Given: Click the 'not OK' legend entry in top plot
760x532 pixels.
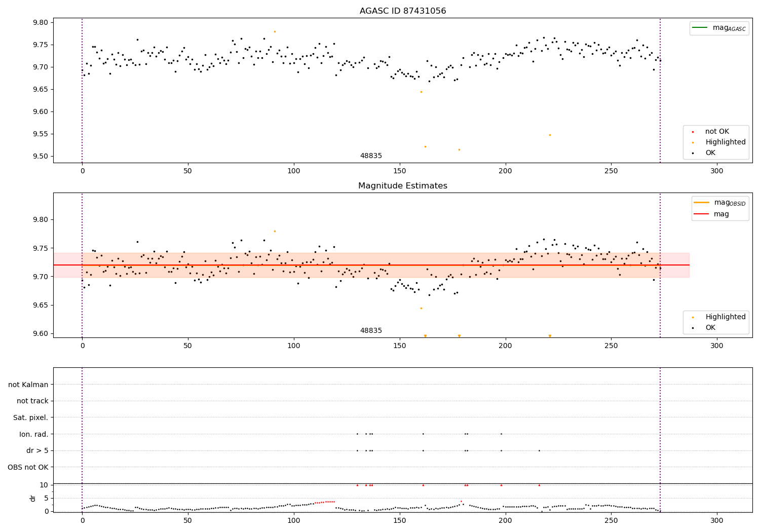Looking at the screenshot, I should (x=717, y=132).
